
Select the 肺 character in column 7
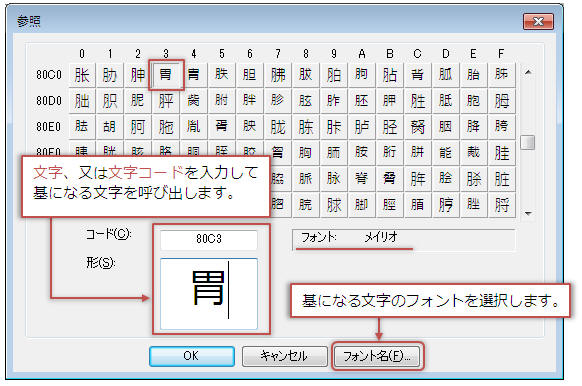[x=278, y=75]
